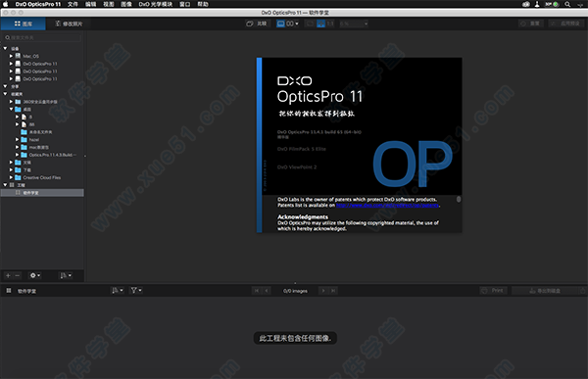Image resolution: width=588 pixels, height=379 pixels.
Task: Go to the next image
Action: pyautogui.click(x=322, y=291)
